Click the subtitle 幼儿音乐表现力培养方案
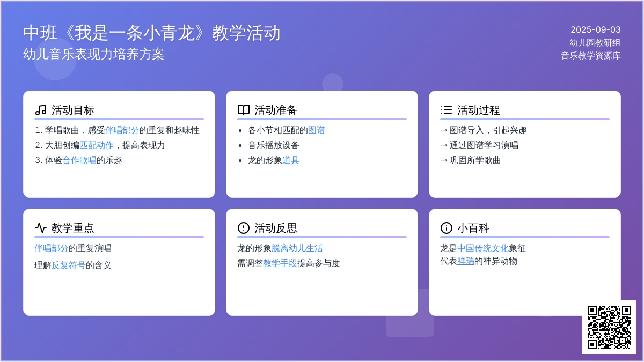 click(x=94, y=54)
